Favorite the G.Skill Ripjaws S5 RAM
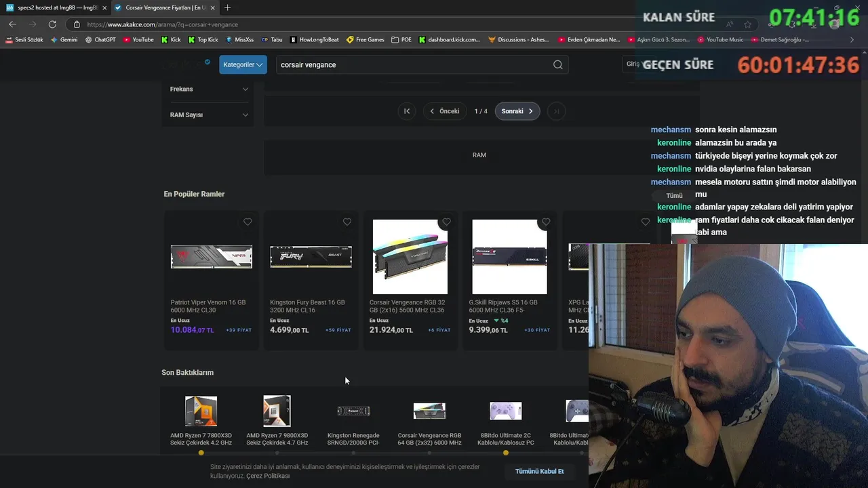 546,222
